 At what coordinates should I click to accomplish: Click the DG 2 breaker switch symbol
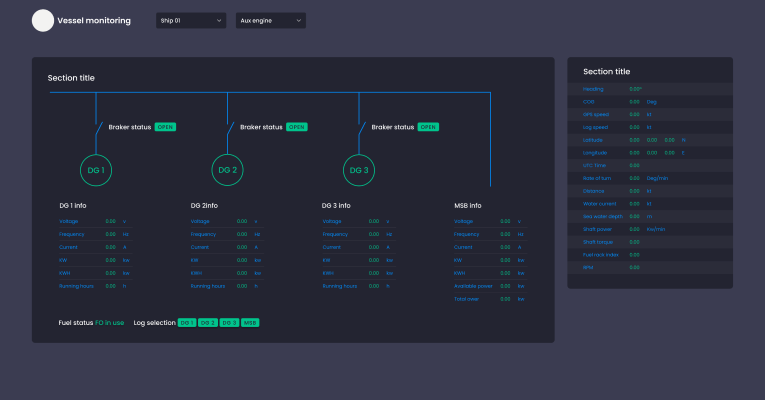pos(230,129)
